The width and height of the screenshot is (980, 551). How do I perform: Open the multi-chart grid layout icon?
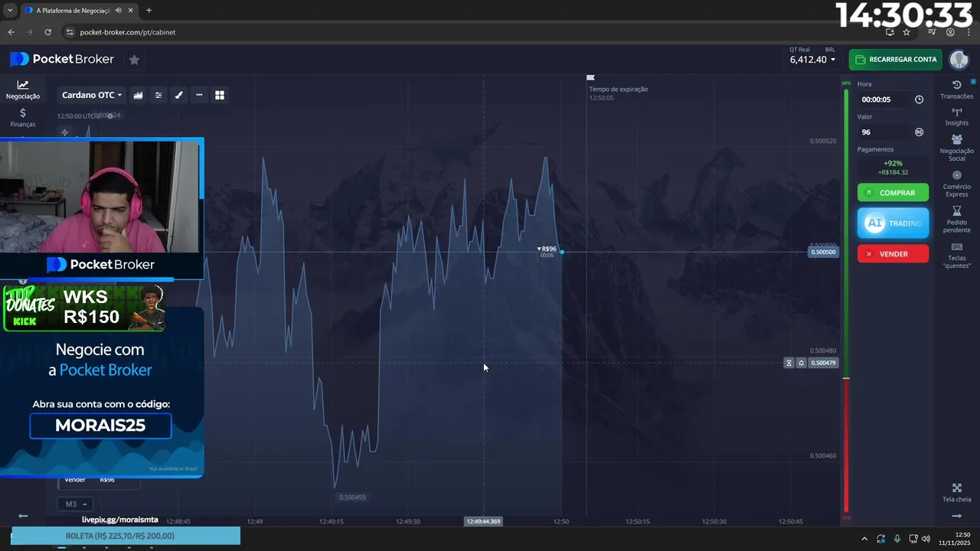click(220, 95)
